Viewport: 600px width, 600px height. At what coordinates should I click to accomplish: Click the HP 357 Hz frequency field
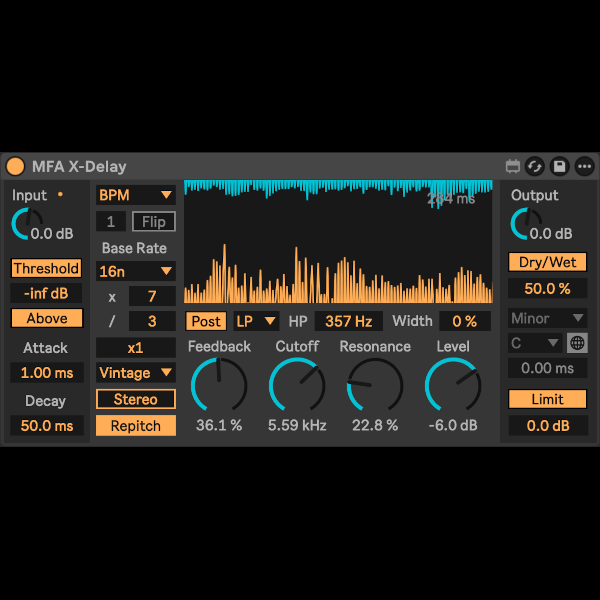(x=348, y=321)
